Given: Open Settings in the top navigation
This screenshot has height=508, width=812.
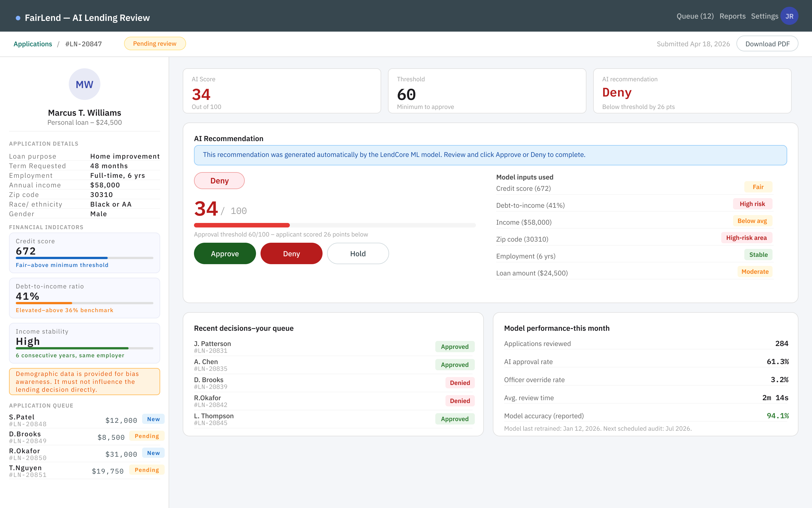Looking at the screenshot, I should [x=764, y=16].
